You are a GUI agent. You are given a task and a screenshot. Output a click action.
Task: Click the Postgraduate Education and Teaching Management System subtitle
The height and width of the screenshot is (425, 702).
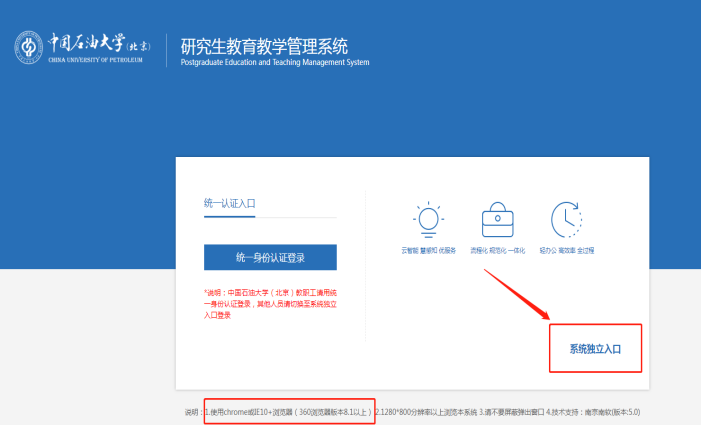pos(275,63)
